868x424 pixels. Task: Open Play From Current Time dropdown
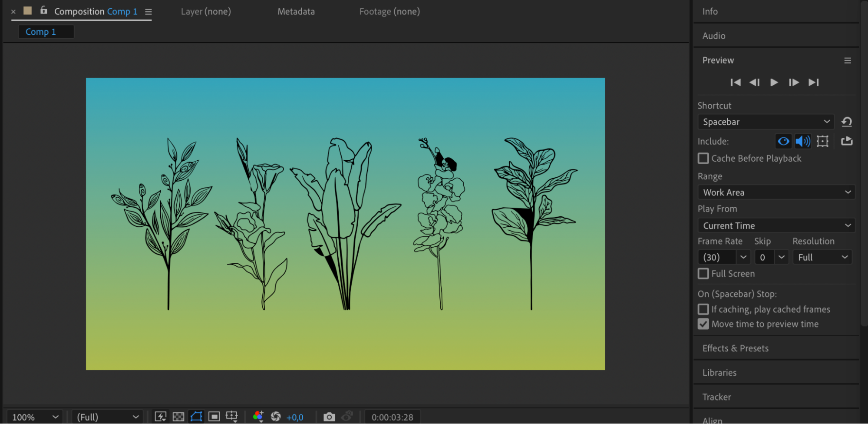click(x=776, y=226)
